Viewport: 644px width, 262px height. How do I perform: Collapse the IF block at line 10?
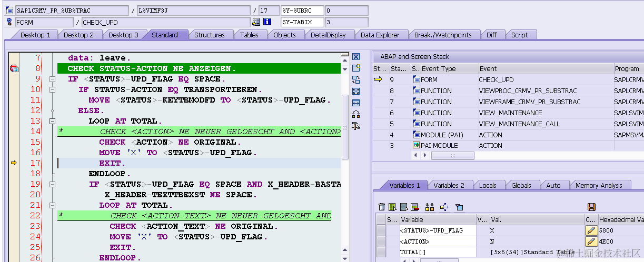tap(52, 89)
